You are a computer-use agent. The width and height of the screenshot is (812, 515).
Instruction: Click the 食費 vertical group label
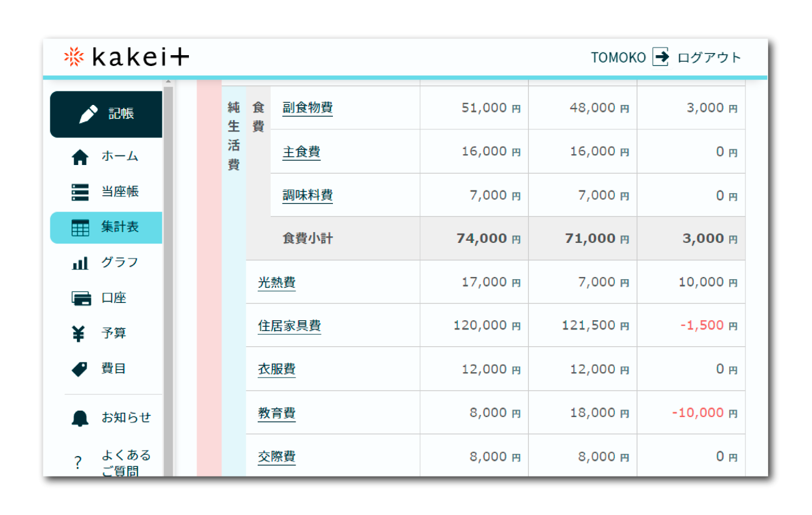click(259, 117)
